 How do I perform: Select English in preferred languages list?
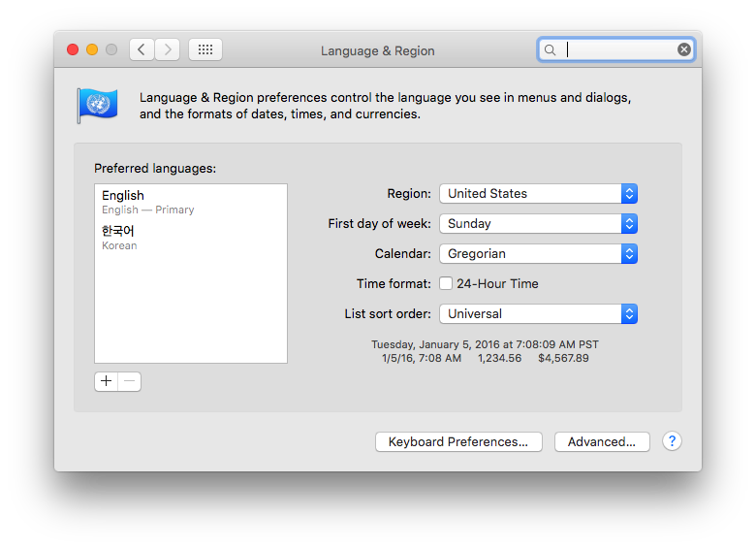tap(191, 202)
